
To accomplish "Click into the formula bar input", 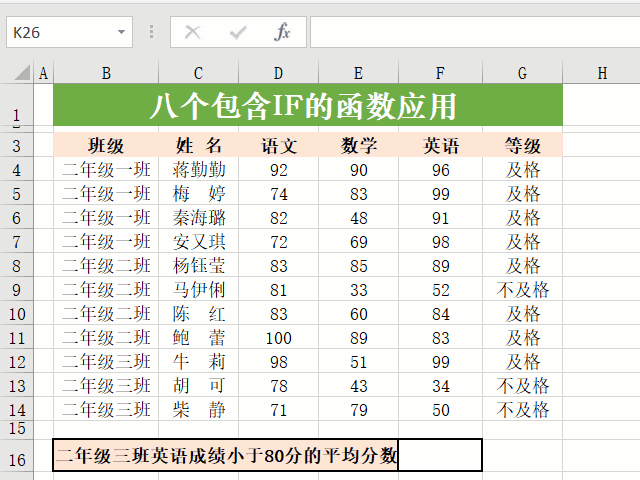I will point(475,32).
